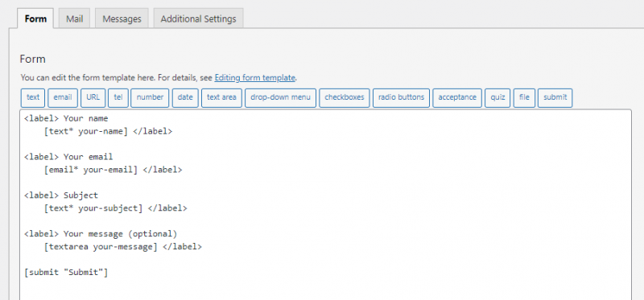Add a URL field tag
The width and height of the screenshot is (644, 300).
(x=93, y=97)
